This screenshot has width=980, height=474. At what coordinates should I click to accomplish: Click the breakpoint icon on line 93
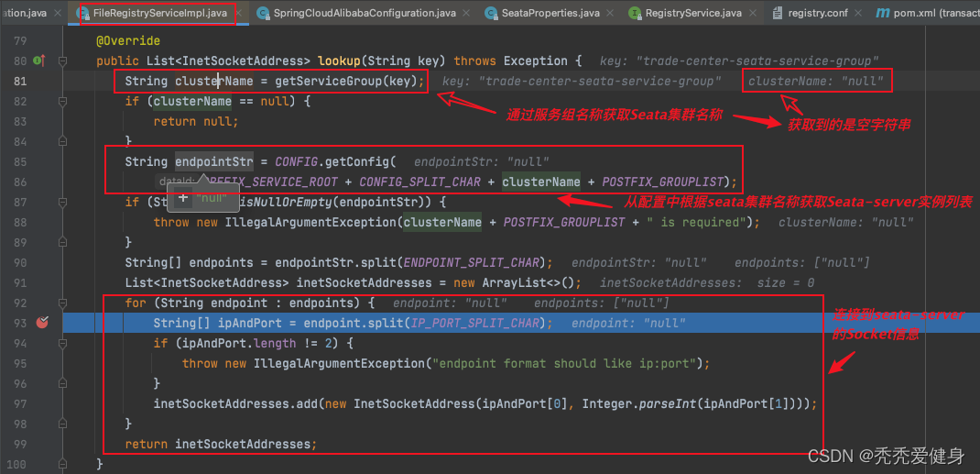click(x=41, y=323)
